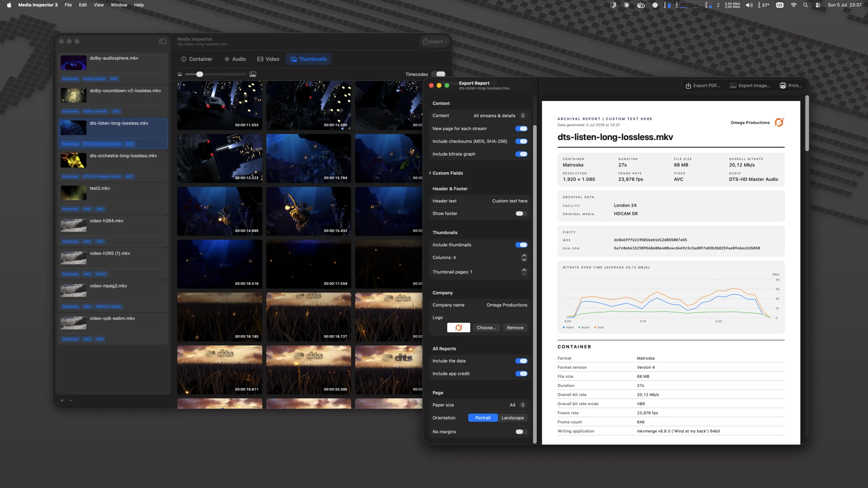Screen dimensions: 868x488
Task: Toggle Include checksums (MD5, SHA-256)
Action: click(521, 141)
